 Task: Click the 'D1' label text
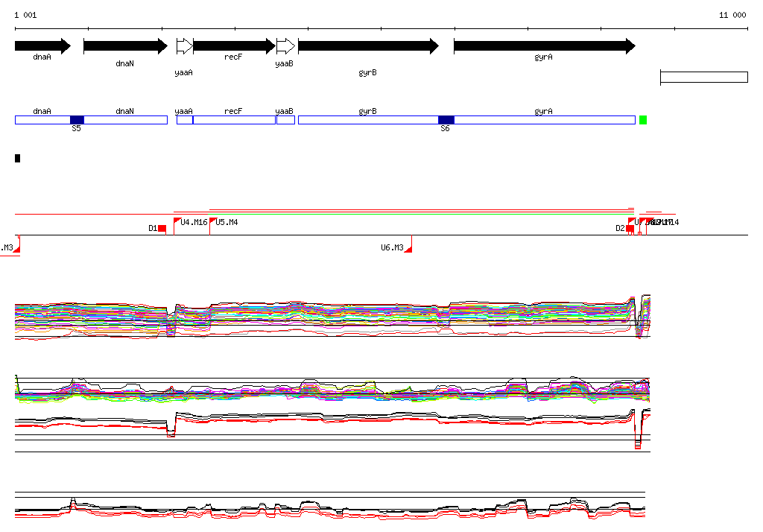click(153, 228)
